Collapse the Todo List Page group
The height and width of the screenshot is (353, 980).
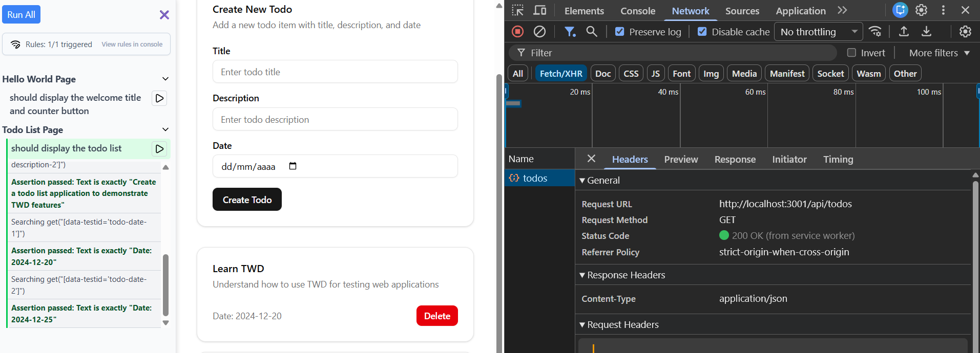tap(165, 129)
